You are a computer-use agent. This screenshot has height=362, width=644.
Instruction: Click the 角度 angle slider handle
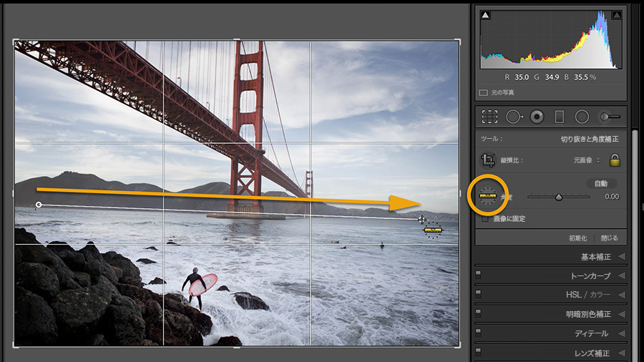tap(559, 197)
